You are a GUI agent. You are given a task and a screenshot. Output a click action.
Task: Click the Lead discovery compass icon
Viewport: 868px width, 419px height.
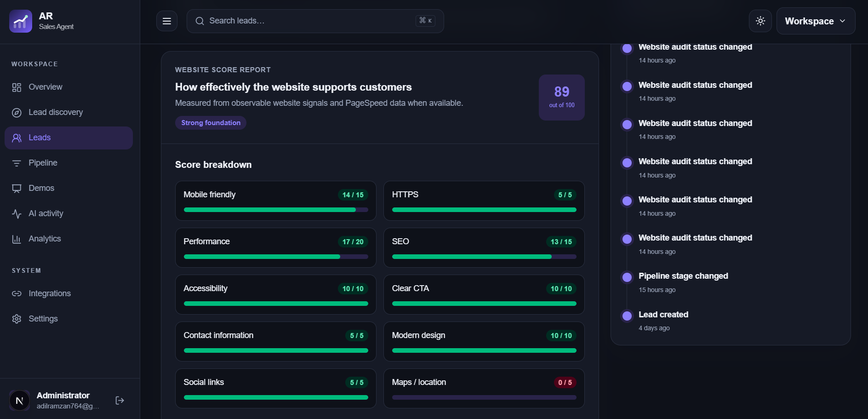coord(17,113)
